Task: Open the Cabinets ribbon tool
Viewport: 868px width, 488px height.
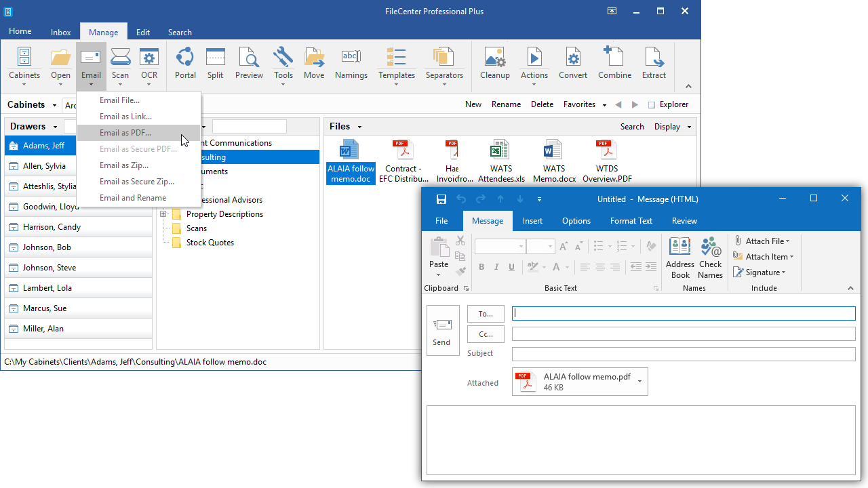Action: click(x=24, y=64)
